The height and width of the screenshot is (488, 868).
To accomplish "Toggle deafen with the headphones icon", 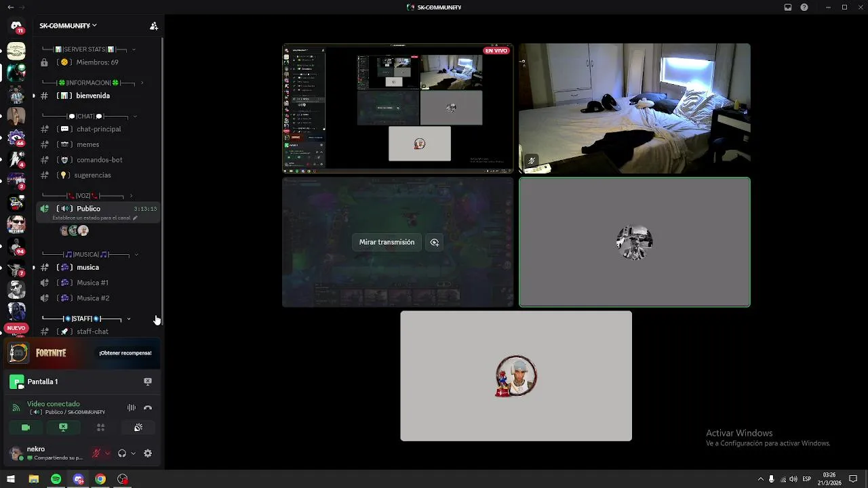I will coord(122,453).
